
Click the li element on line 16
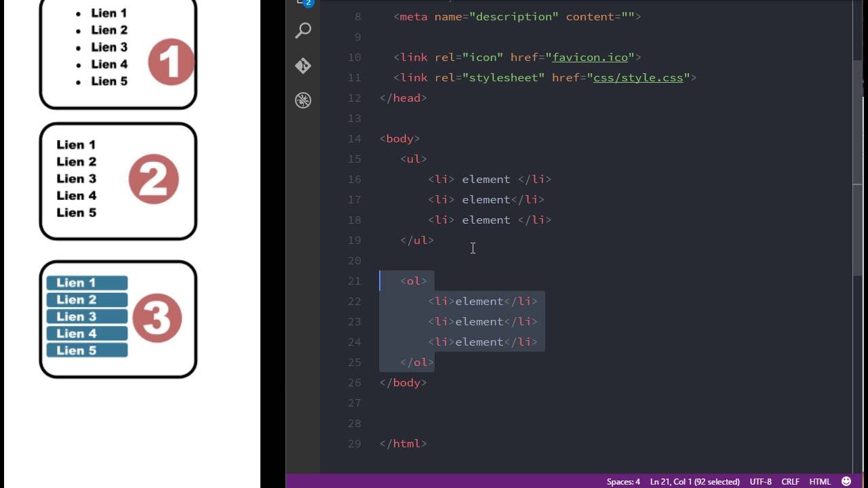[490, 179]
